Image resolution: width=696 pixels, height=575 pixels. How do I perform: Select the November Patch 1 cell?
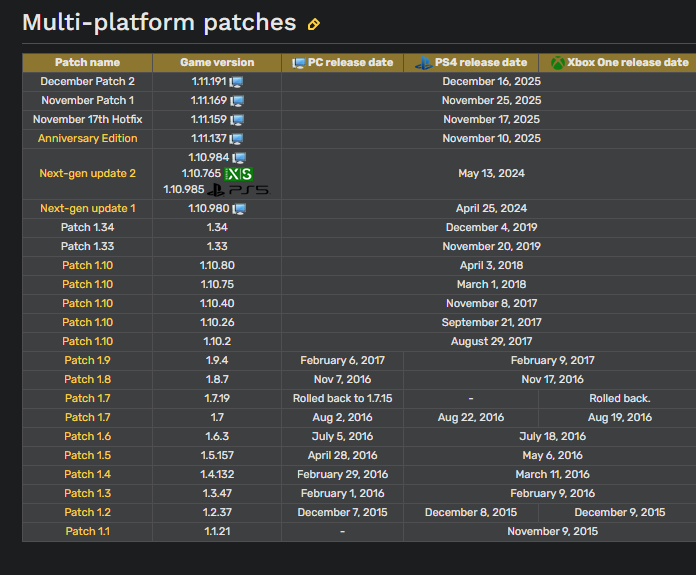pyautogui.click(x=87, y=101)
